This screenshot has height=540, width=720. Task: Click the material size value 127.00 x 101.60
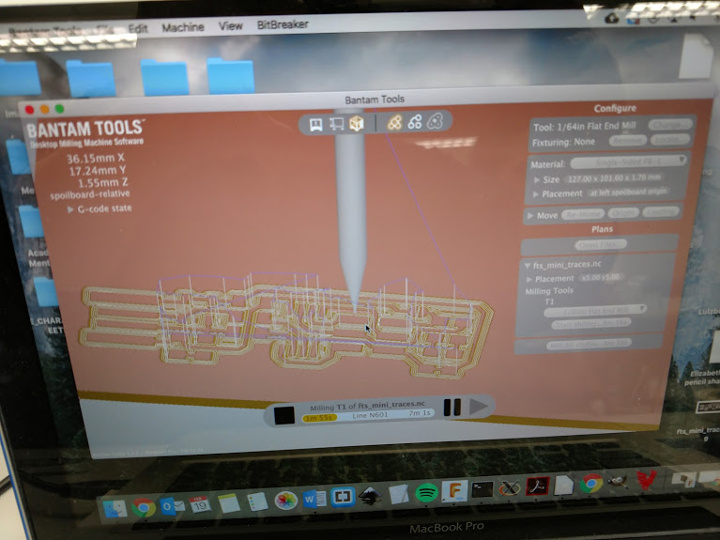click(614, 179)
